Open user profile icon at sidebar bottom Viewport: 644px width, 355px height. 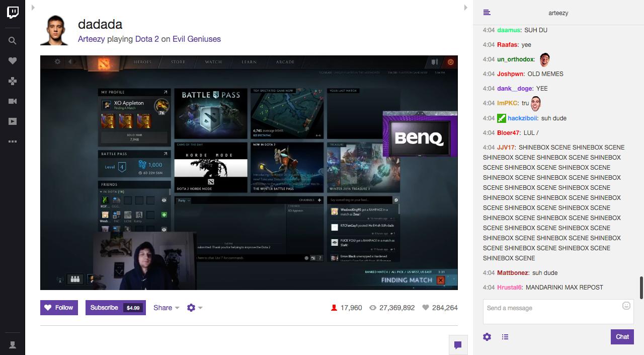pyautogui.click(x=13, y=345)
